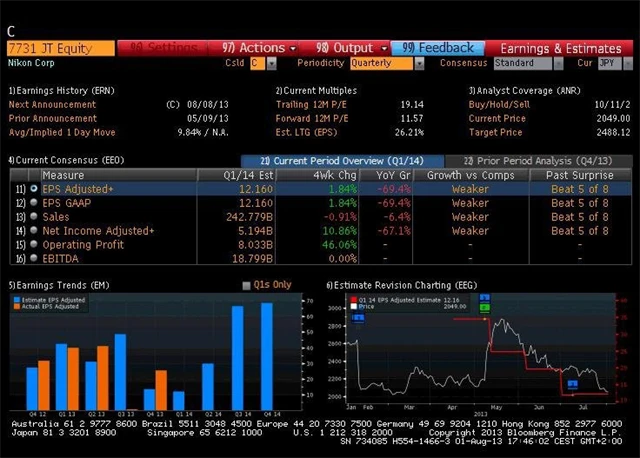Tick the Q1s Only checkbox
The height and width of the screenshot is (458, 640).
coord(246,285)
